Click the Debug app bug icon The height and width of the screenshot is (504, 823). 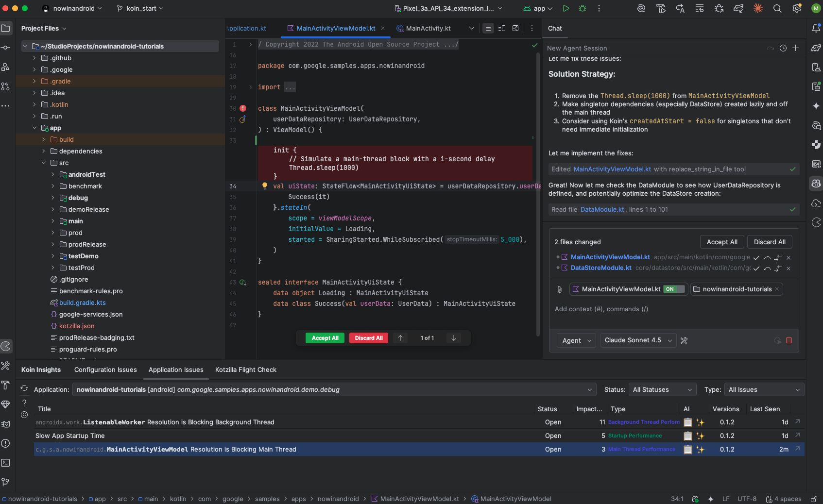coord(583,8)
